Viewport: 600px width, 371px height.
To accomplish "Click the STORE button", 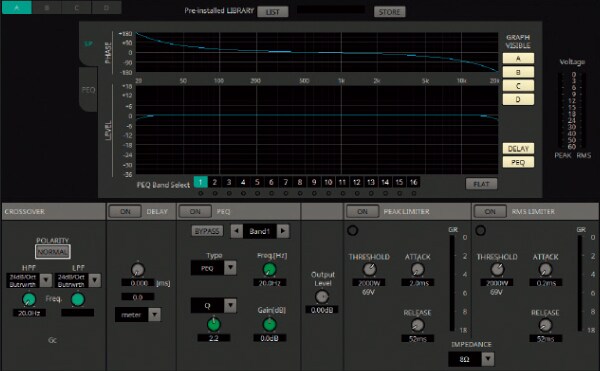I will pos(389,12).
